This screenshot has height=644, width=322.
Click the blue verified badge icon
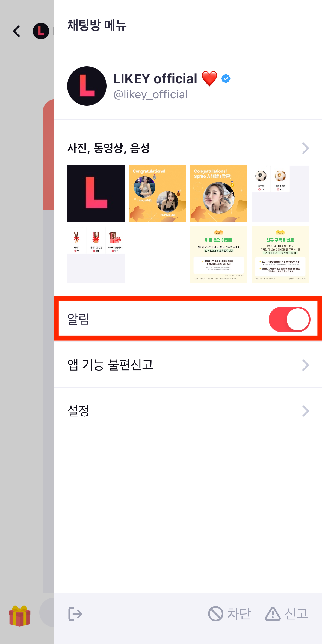[x=226, y=79]
